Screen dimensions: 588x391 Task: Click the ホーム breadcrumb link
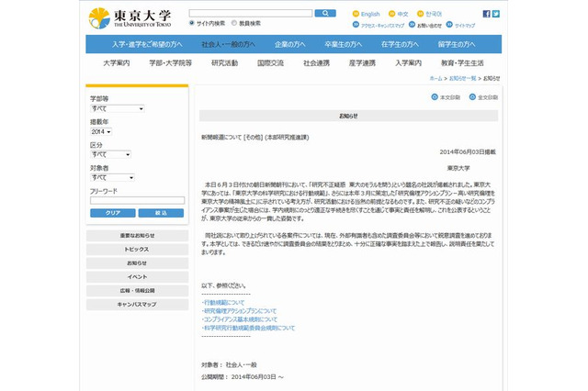tap(435, 78)
